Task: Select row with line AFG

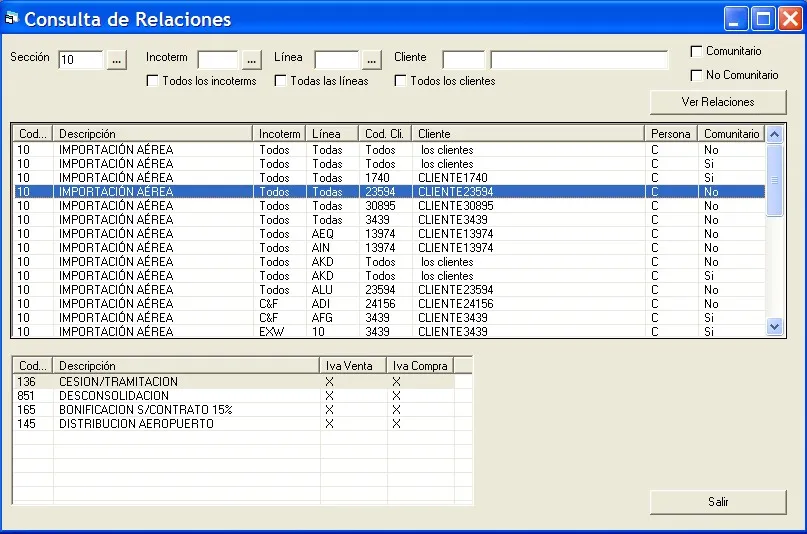Action: [389, 317]
